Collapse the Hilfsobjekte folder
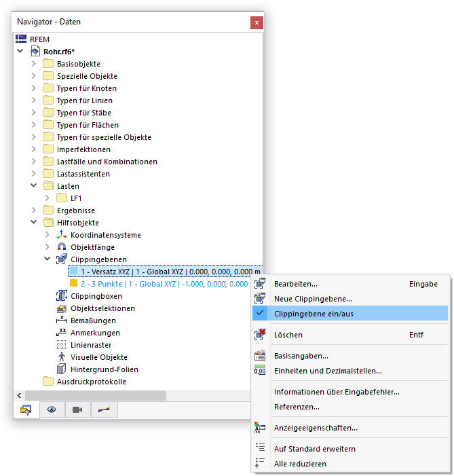 (x=34, y=222)
